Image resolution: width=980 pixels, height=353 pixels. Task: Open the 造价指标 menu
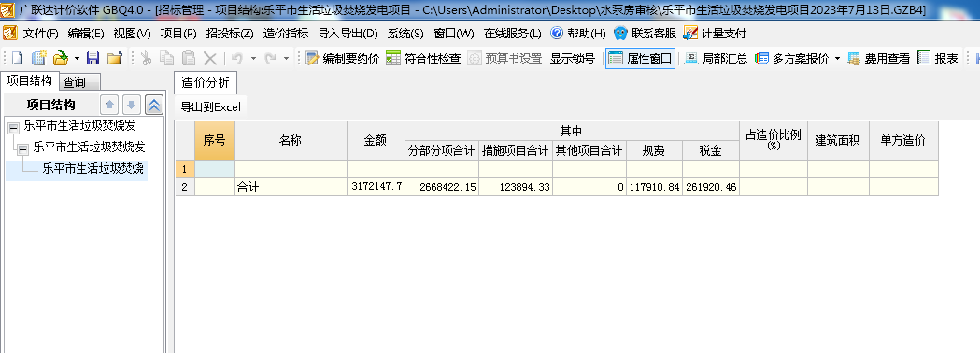click(x=286, y=34)
